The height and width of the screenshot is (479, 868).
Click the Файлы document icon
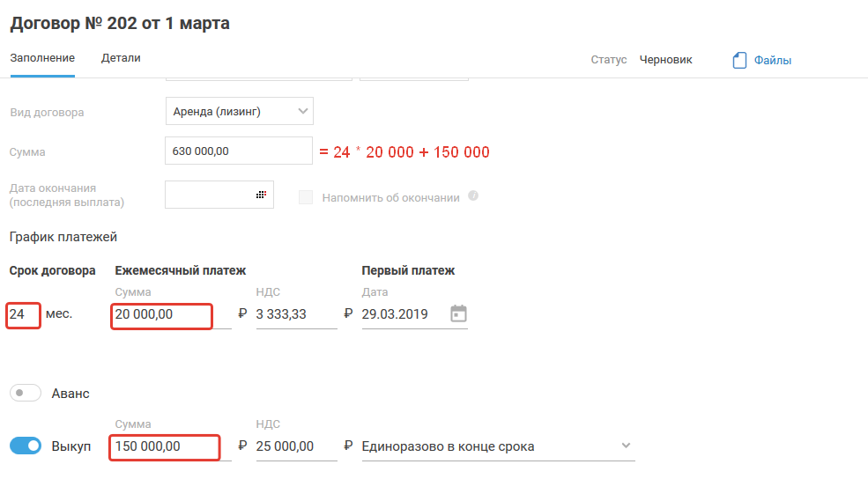[x=739, y=61]
